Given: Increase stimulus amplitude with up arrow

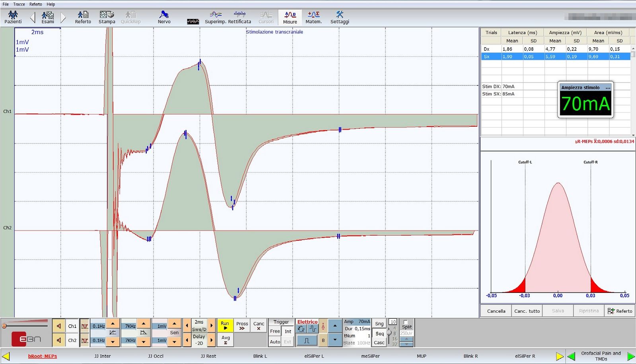Looking at the screenshot, I should (x=335, y=326).
